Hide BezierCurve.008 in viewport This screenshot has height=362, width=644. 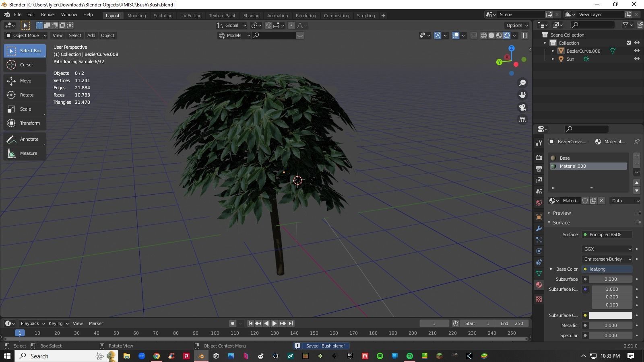[637, 51]
